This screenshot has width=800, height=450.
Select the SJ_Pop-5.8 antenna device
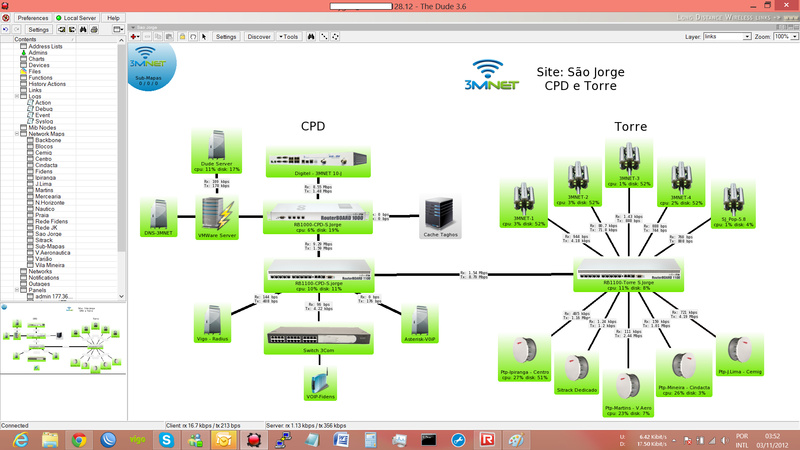click(x=733, y=205)
